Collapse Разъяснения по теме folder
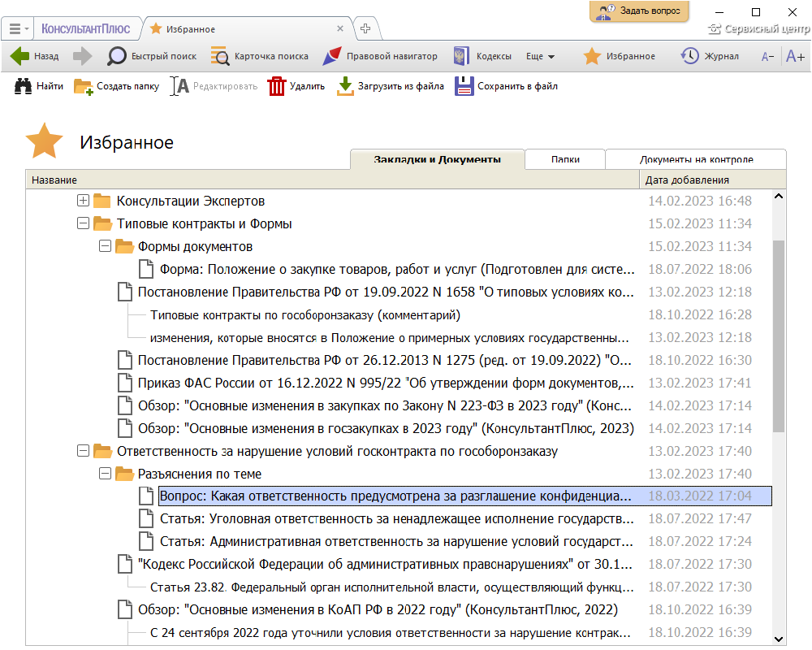Image resolution: width=812 pixels, height=650 pixels. click(105, 473)
